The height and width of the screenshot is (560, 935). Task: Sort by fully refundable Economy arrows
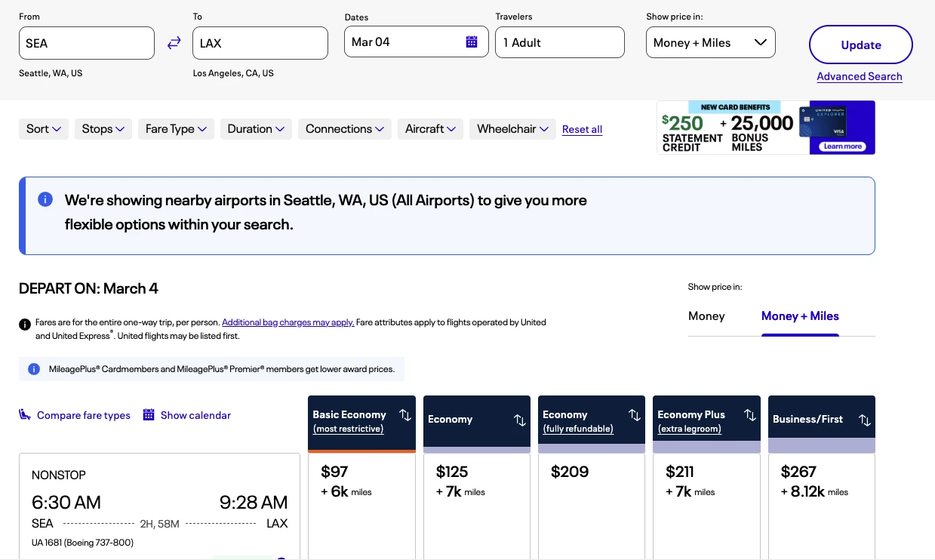click(635, 415)
